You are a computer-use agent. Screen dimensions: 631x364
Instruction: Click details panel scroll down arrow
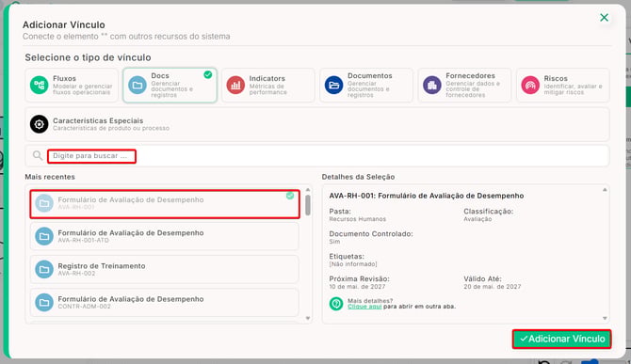coord(605,318)
